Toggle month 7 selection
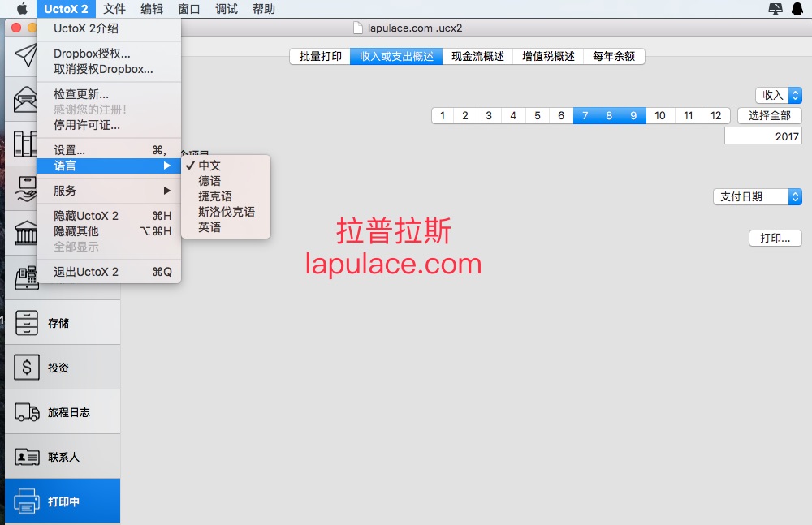 click(x=585, y=115)
